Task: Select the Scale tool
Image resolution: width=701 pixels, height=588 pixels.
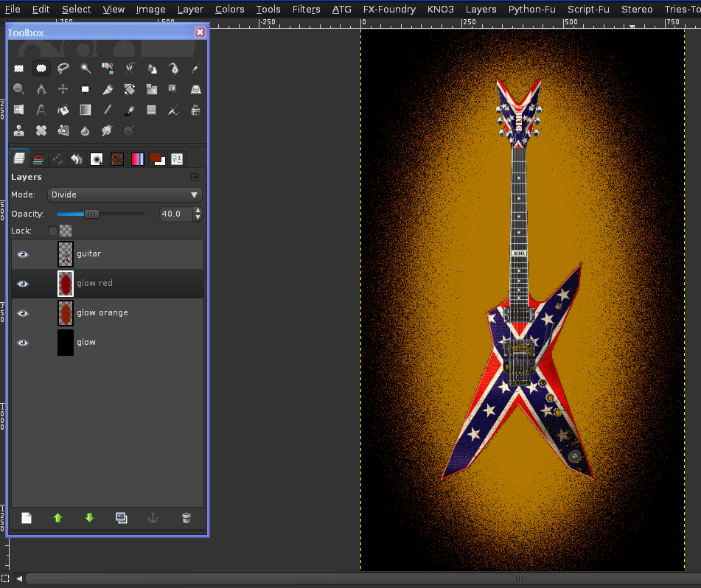Action: (x=152, y=89)
